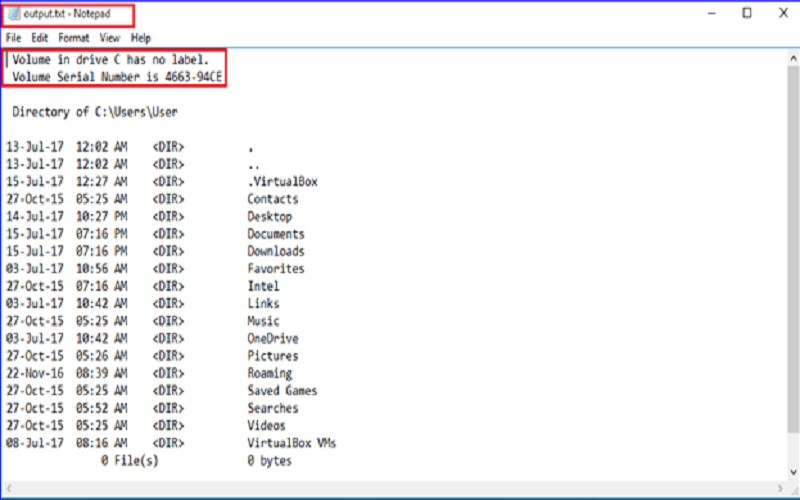Click the 'Videos' directory entry

pos(266,426)
